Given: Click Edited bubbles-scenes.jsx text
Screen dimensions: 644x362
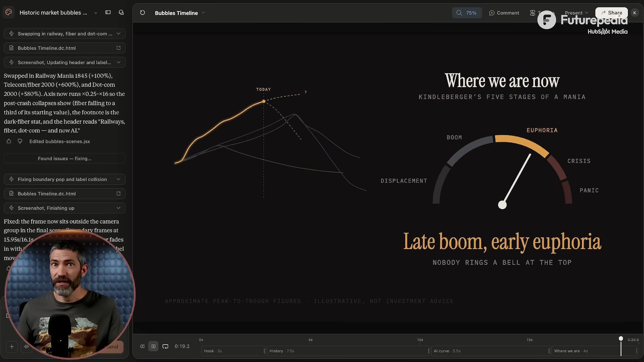Looking at the screenshot, I should (x=60, y=141).
